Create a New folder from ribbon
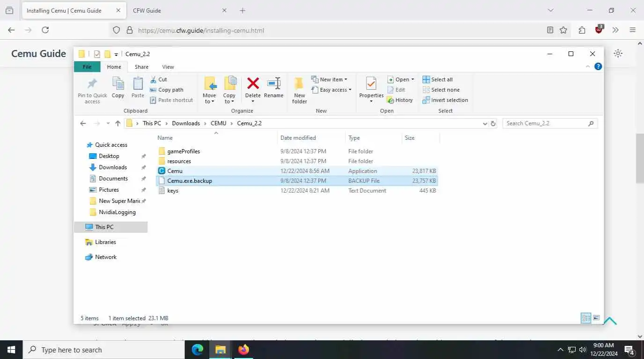Image resolution: width=644 pixels, height=359 pixels. (x=300, y=90)
